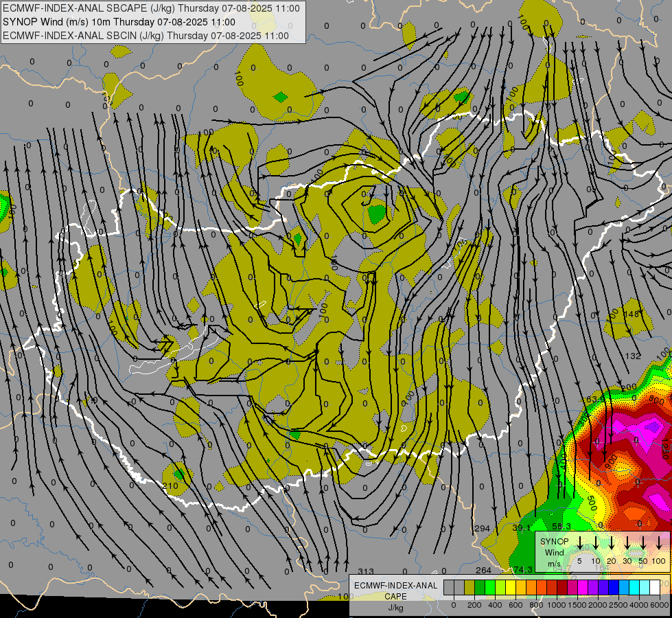Click the SBCAPE title line in header box
Image resolution: width=672 pixels, height=618 pixels.
pyautogui.click(x=151, y=8)
